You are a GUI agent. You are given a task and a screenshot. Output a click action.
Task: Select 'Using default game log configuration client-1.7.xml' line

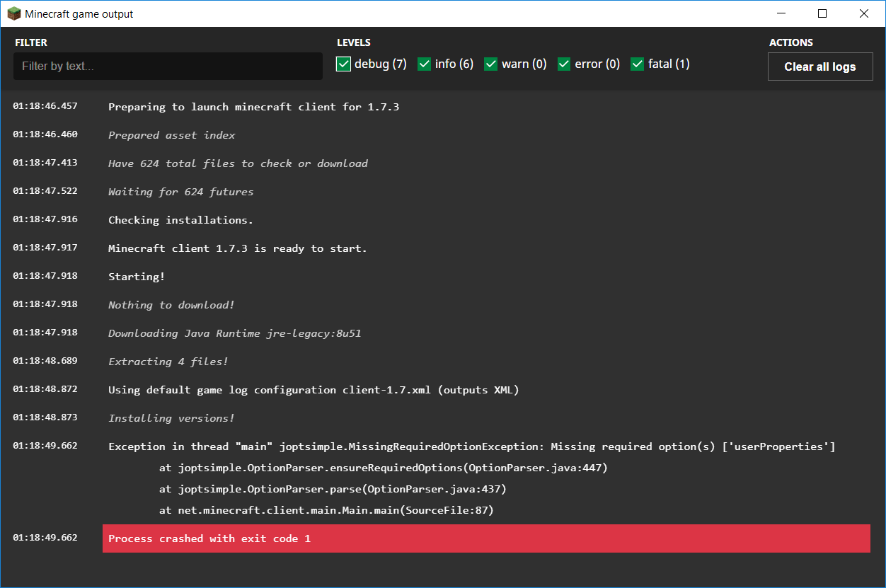click(x=313, y=390)
